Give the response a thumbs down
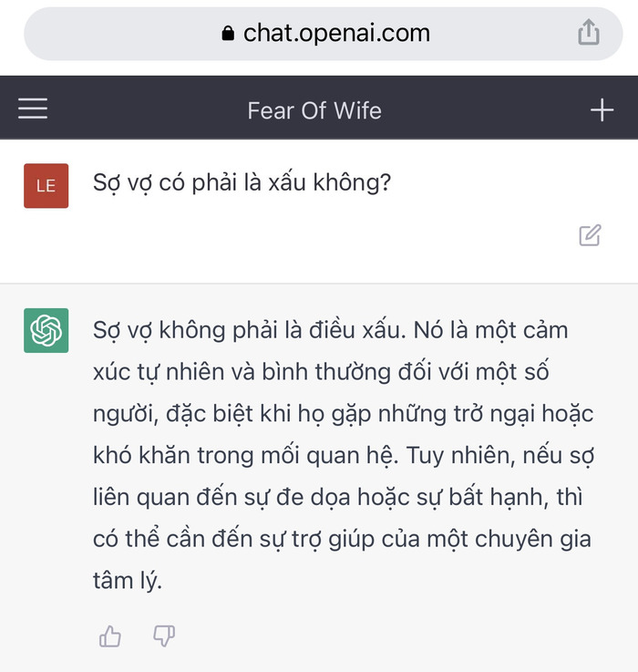Viewport: 638px width, 672px height. [164, 636]
